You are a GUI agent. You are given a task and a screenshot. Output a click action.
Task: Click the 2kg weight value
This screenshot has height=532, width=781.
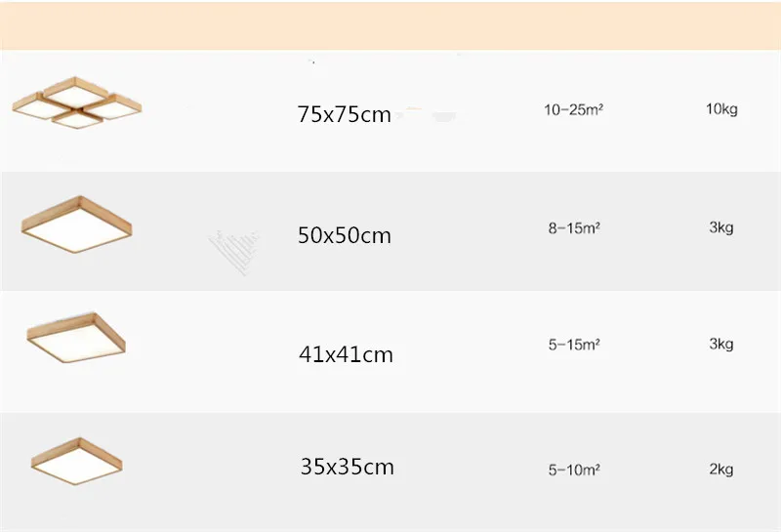721,470
